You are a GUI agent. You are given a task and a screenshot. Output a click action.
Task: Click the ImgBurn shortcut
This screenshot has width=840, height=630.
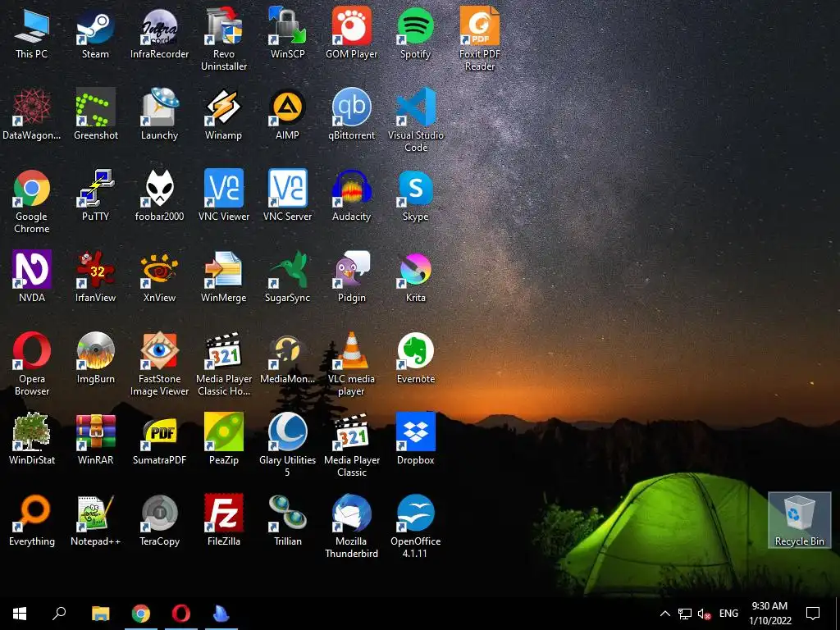tap(95, 358)
